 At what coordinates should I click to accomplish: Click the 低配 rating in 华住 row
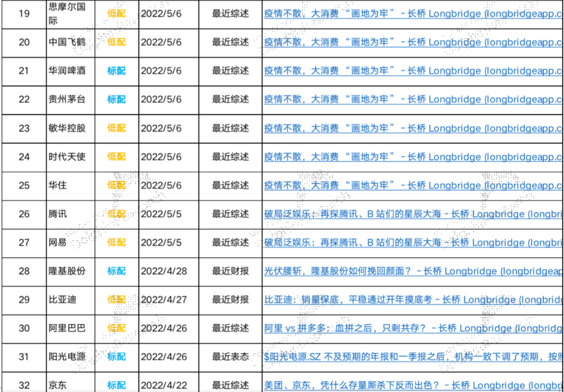click(x=116, y=186)
